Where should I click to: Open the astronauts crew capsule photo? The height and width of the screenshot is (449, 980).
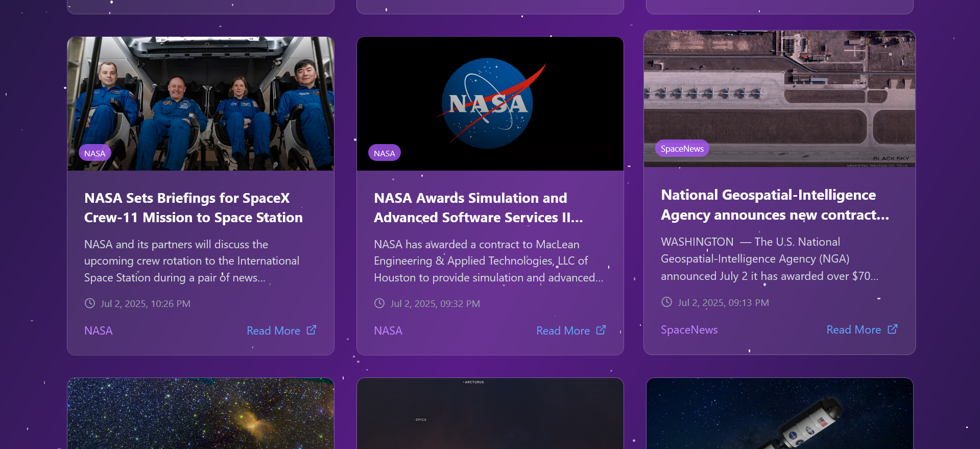click(x=201, y=104)
